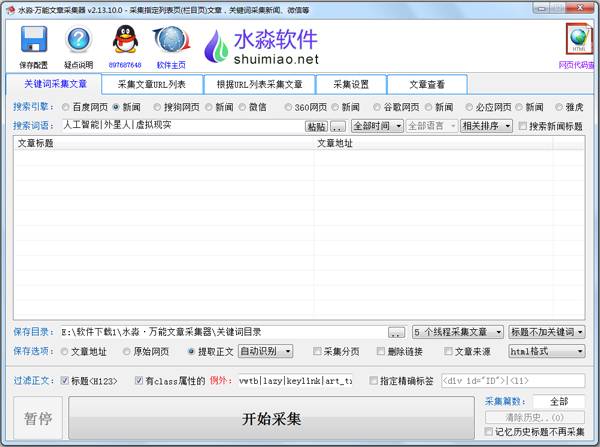Open the 文章查看 tab

(427, 85)
